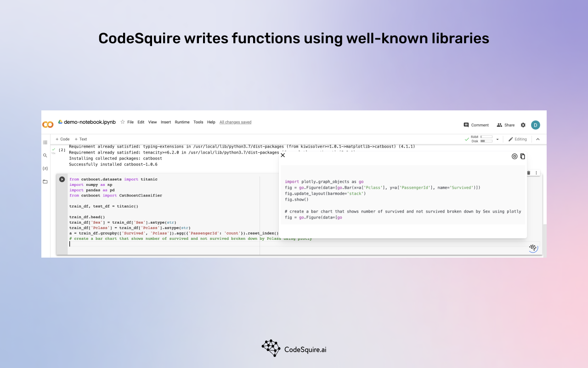Open the Editing mode dropdown
The width and height of the screenshot is (588, 368).
coord(518,139)
